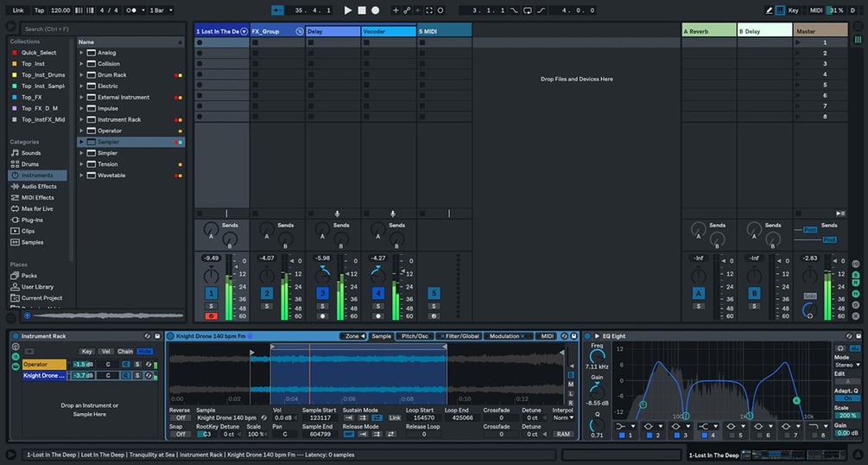The height and width of the screenshot is (465, 868).
Task: Click Hot-Swap icon on EQ Eight
Action: (x=849, y=336)
